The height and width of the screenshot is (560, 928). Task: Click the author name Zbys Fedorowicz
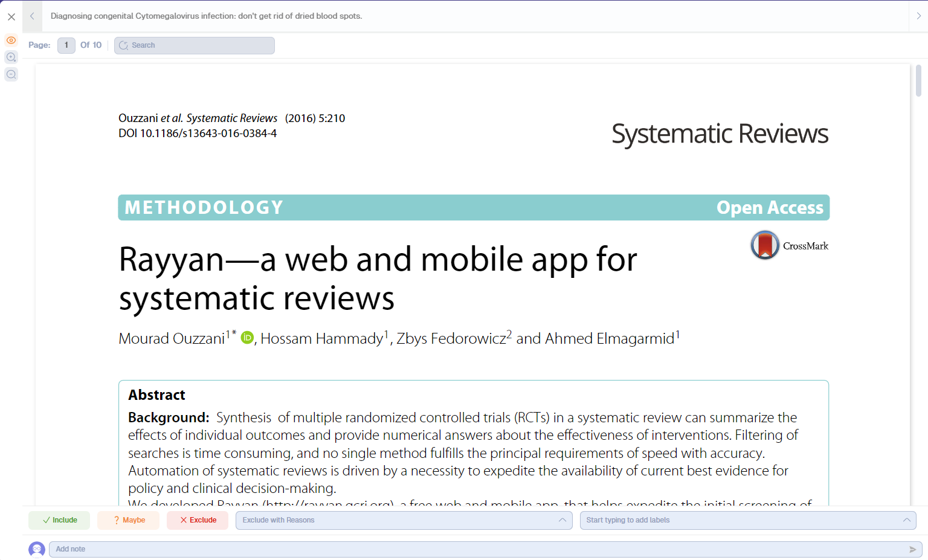[x=451, y=338]
